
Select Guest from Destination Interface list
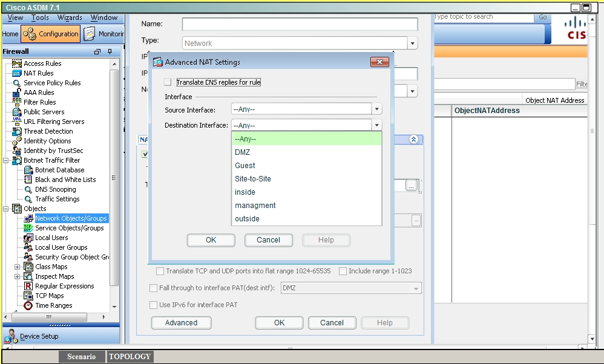coord(307,166)
